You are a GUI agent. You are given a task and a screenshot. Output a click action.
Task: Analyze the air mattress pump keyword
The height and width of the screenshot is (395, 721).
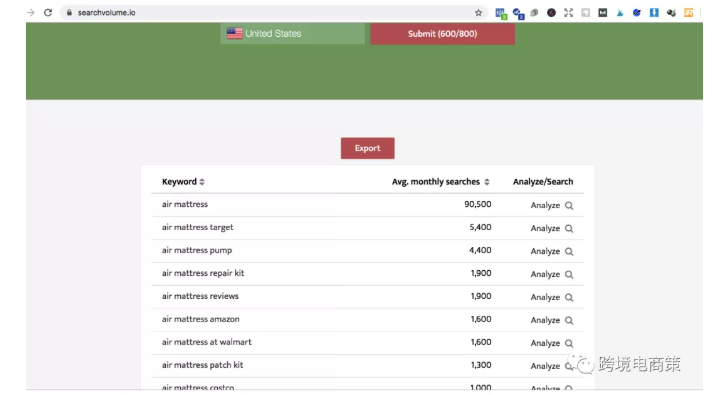545,252
